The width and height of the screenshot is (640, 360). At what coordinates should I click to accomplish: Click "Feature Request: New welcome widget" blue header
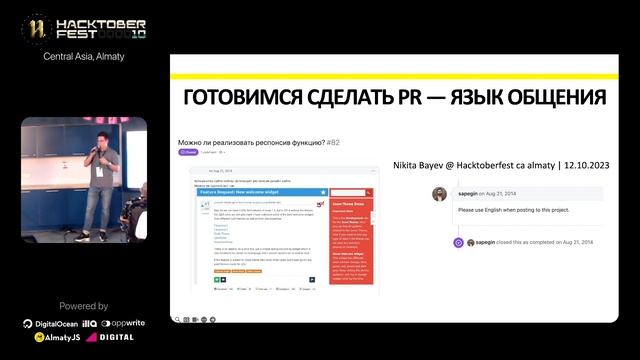click(262, 192)
